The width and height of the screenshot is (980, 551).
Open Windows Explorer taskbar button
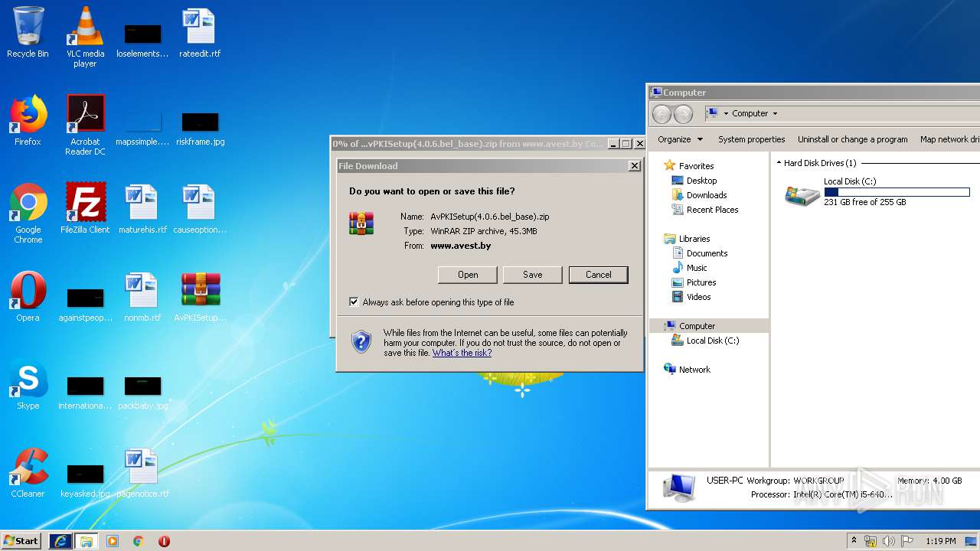point(86,540)
